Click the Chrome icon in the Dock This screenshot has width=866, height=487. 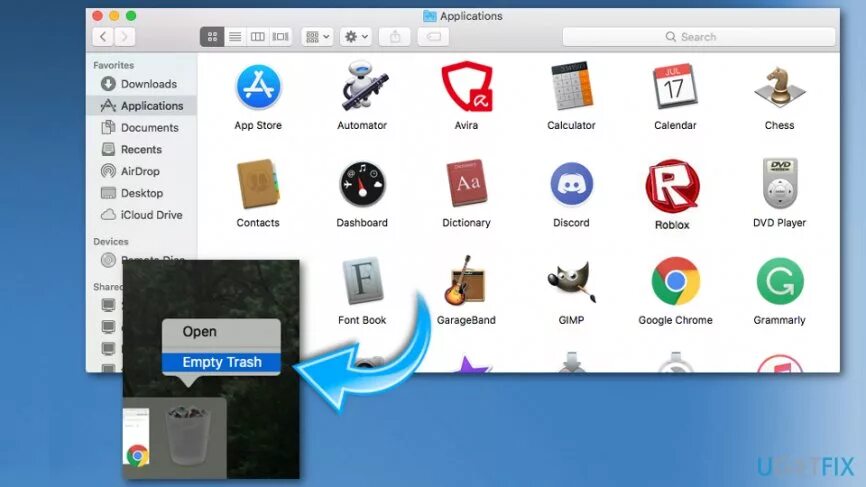point(138,456)
